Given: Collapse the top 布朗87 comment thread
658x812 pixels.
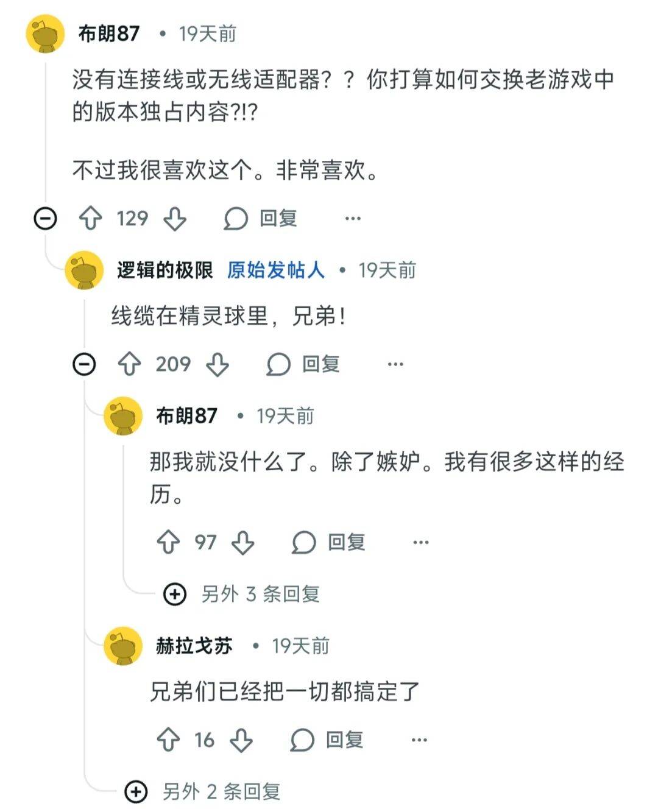Looking at the screenshot, I should coord(45,218).
